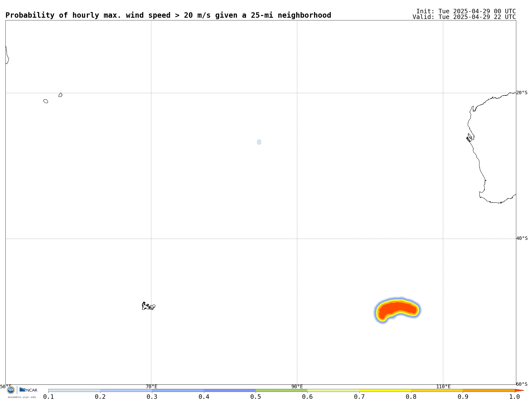Click the small pale blue probability patch near 85°E
The height and width of the screenshot is (400, 532).
tap(259, 142)
